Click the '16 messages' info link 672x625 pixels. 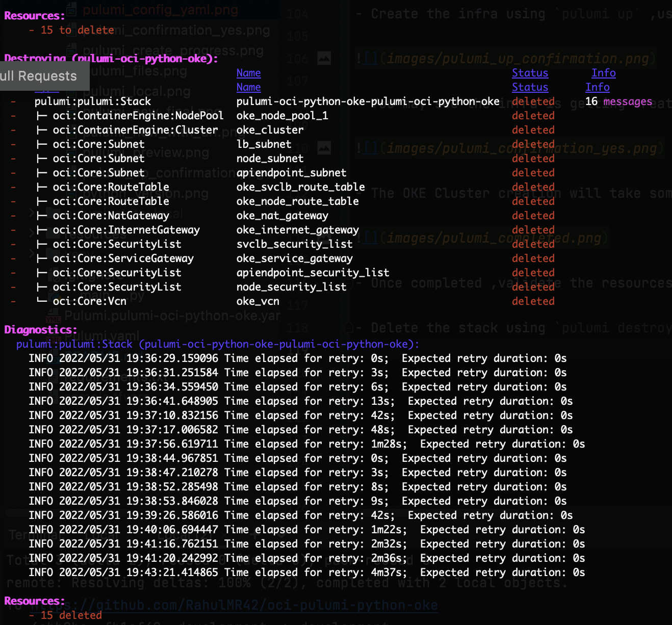(x=618, y=101)
